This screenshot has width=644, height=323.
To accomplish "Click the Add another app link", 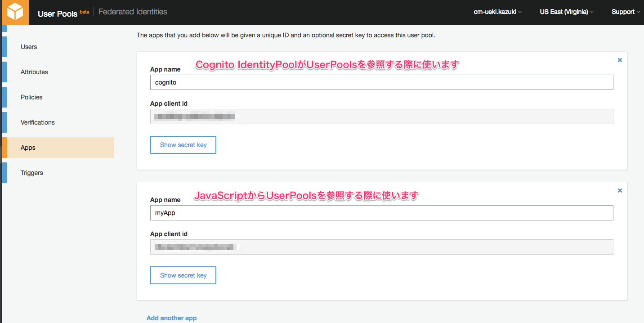I will click(171, 318).
